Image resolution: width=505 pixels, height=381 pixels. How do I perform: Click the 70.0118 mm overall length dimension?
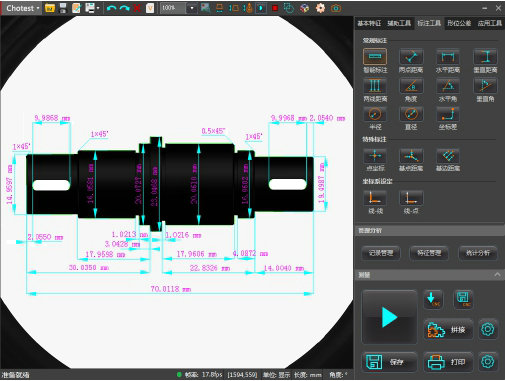[x=170, y=289]
